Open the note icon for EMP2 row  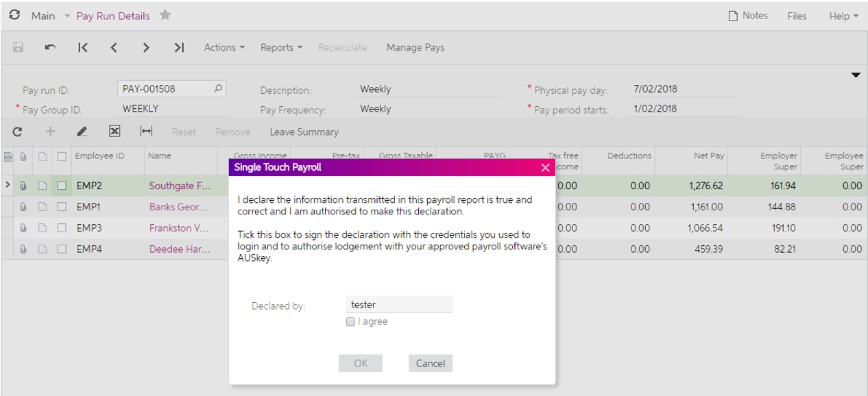point(42,185)
